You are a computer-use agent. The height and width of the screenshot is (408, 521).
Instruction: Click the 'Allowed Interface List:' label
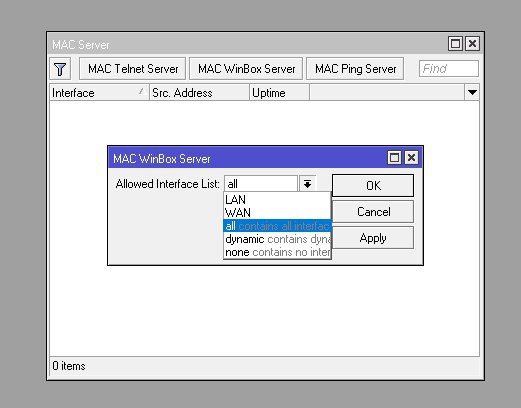pyautogui.click(x=168, y=184)
